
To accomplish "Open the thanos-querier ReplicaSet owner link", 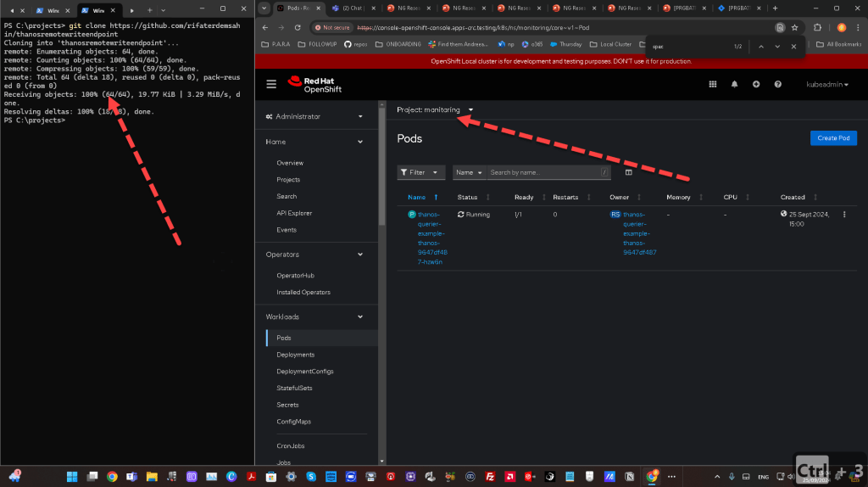I will 639,233.
